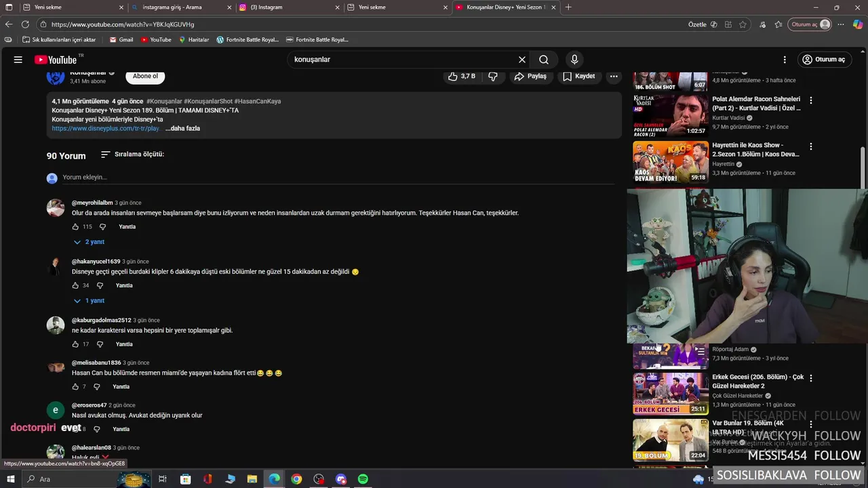Dislike the comment by @meyrohilalbm
Viewport: 868px width, 488px height.
pyautogui.click(x=103, y=227)
